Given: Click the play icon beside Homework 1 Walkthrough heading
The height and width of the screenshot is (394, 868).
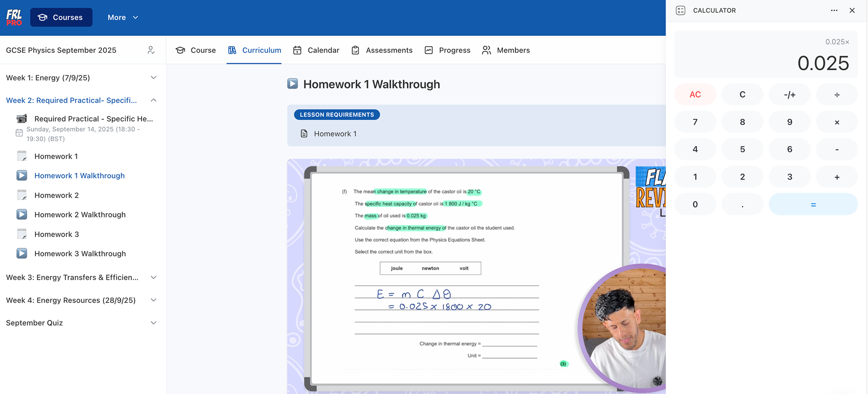Looking at the screenshot, I should [293, 84].
